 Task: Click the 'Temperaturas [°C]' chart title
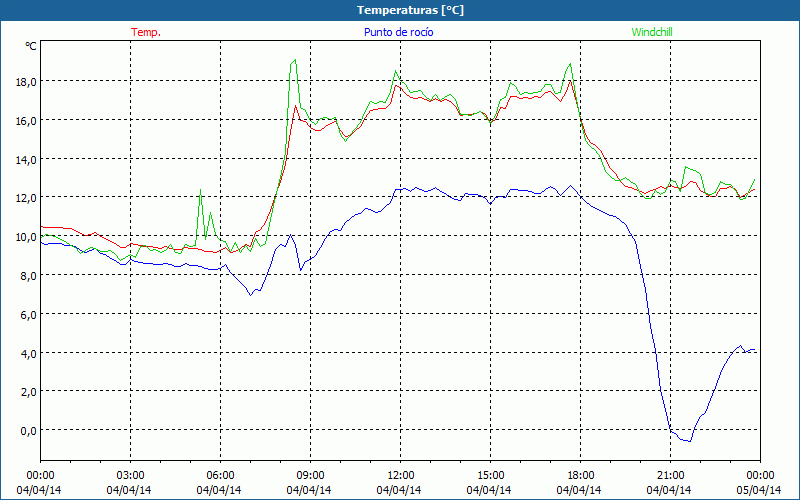(410, 10)
